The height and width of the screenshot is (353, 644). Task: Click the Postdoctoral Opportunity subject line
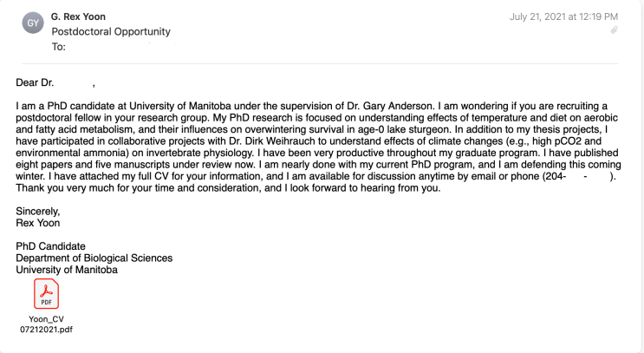point(111,31)
